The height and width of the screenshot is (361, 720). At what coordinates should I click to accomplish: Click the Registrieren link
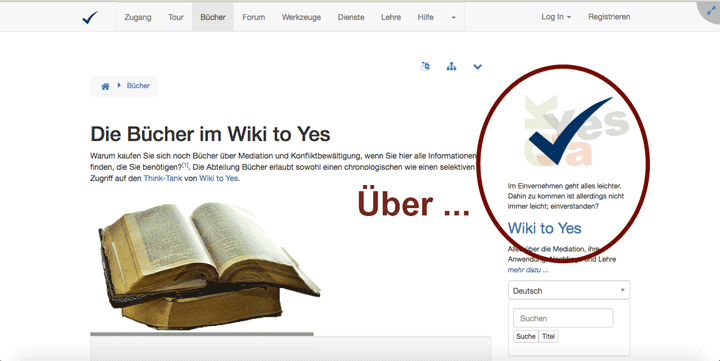pos(609,17)
